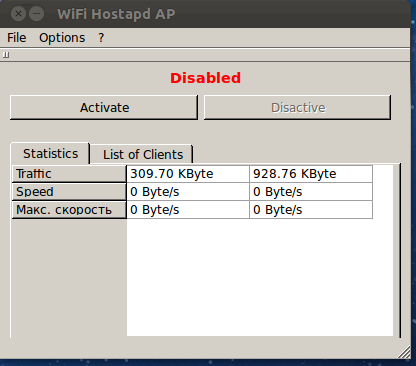This screenshot has width=416, height=366.
Task: Select second 0 Byte/s cell in Speed row
Action: 311,192
